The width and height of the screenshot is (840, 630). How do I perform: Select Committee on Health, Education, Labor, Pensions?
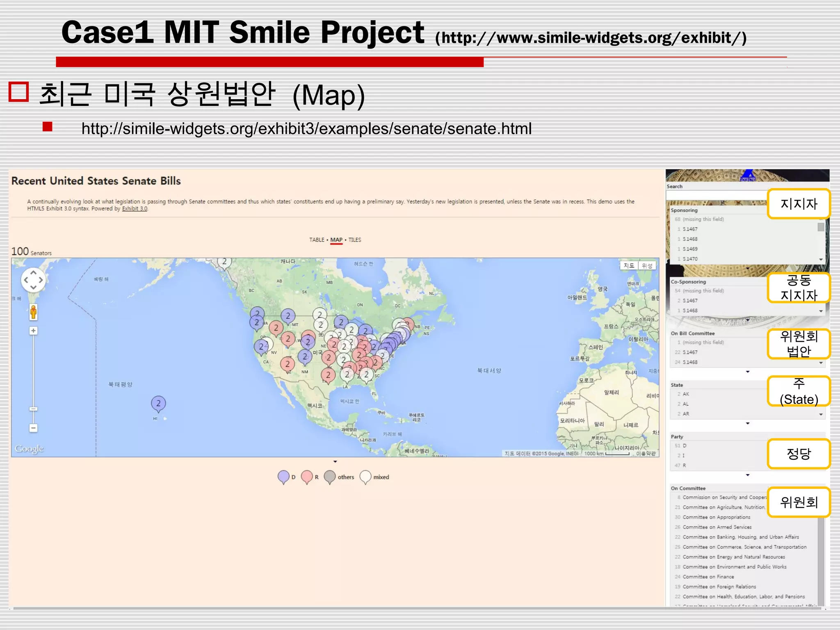click(x=744, y=597)
